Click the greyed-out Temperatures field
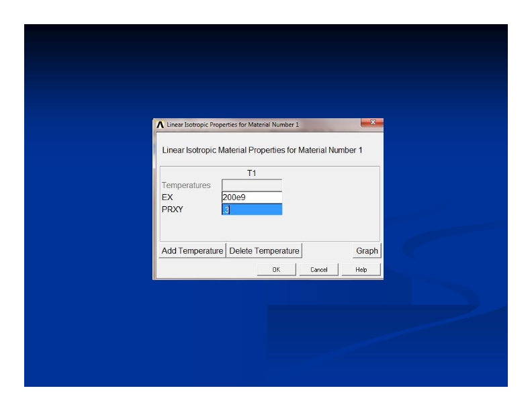The height and width of the screenshot is (411, 532). pos(252,185)
